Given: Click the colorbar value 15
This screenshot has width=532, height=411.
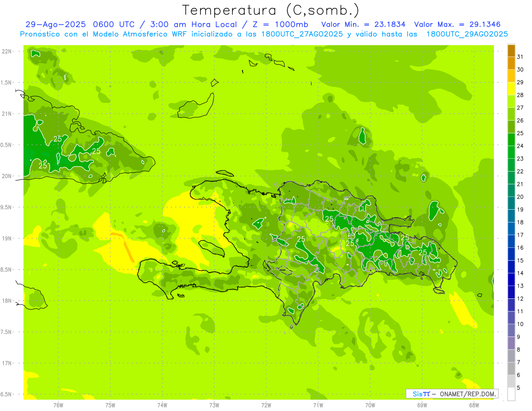Looking at the screenshot, I should [520, 260].
